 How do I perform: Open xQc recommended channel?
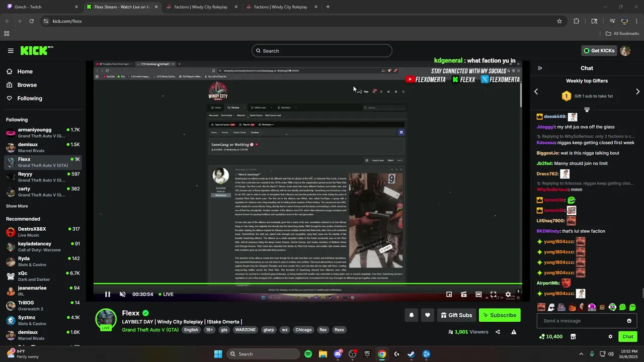coord(42,276)
